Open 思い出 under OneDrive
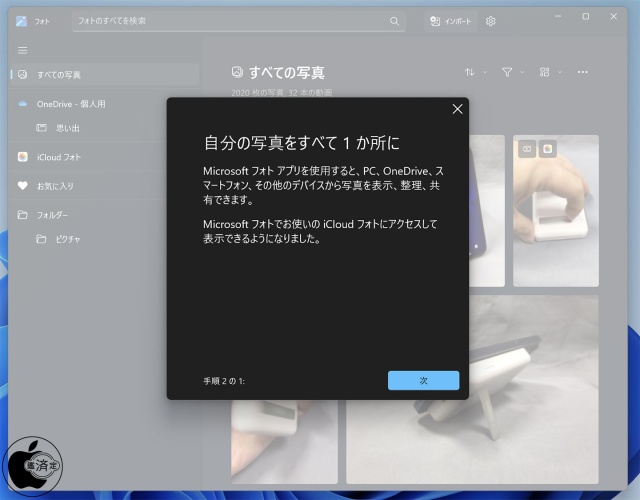The image size is (640, 500). 68,128
